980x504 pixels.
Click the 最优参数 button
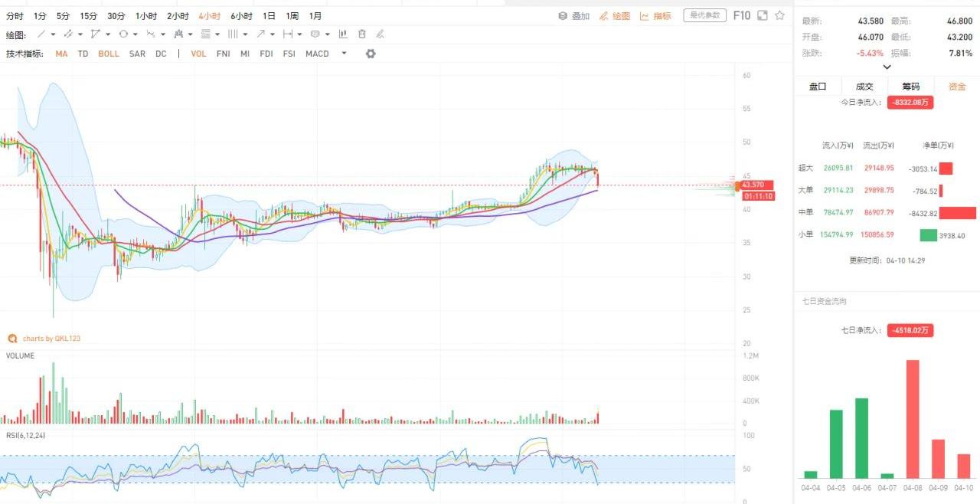[x=704, y=15]
